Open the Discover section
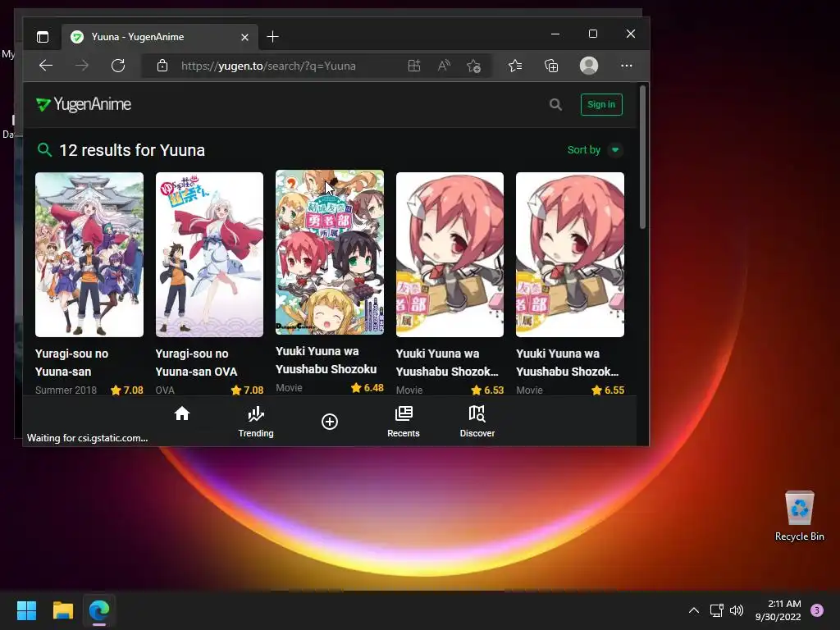The width and height of the screenshot is (840, 630). pos(477,422)
